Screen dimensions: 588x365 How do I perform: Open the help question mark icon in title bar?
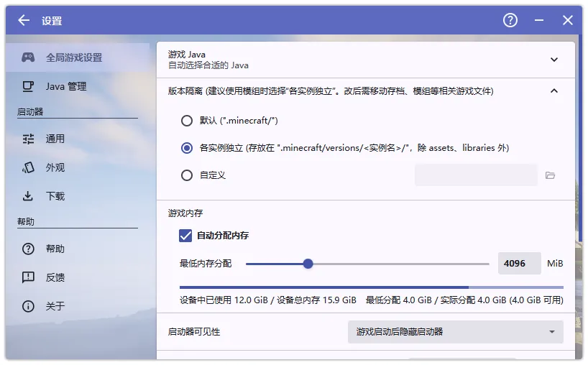coord(510,20)
